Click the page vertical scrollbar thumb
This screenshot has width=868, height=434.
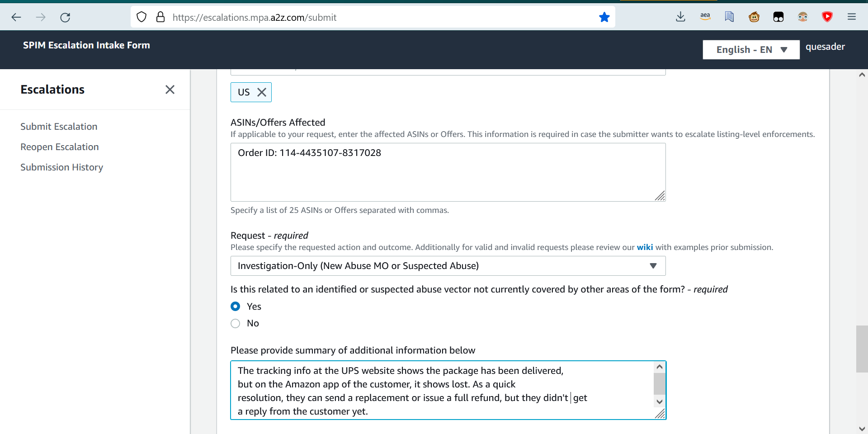click(862, 349)
